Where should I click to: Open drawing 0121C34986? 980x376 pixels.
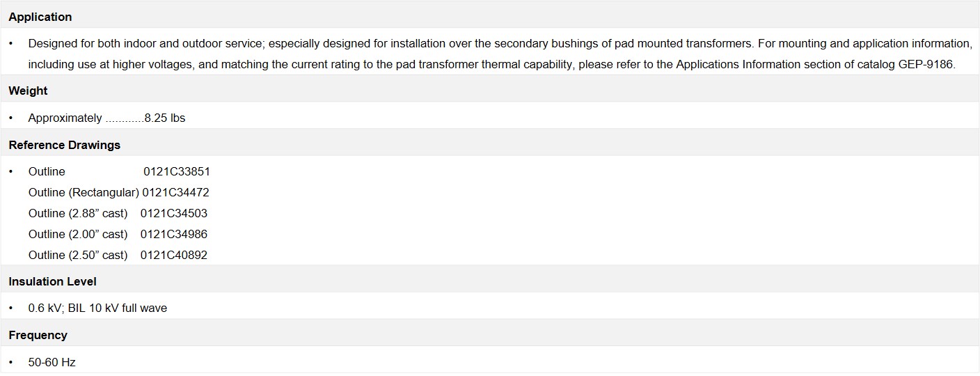[x=174, y=234]
